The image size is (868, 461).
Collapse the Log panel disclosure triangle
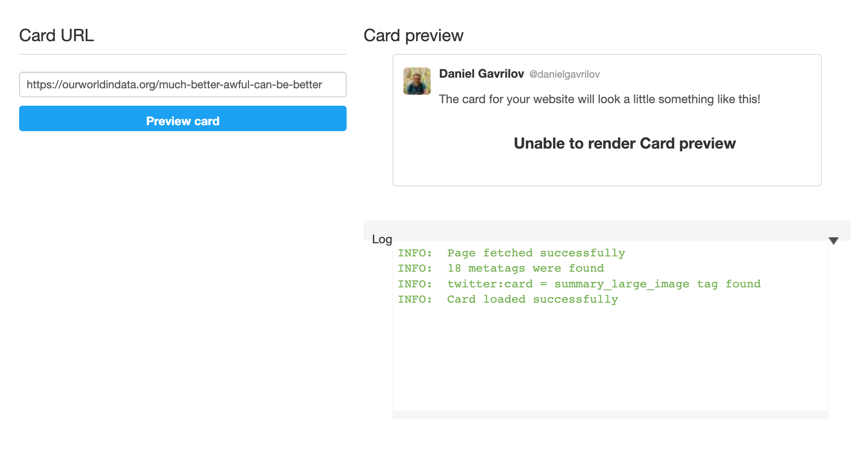pyautogui.click(x=833, y=240)
